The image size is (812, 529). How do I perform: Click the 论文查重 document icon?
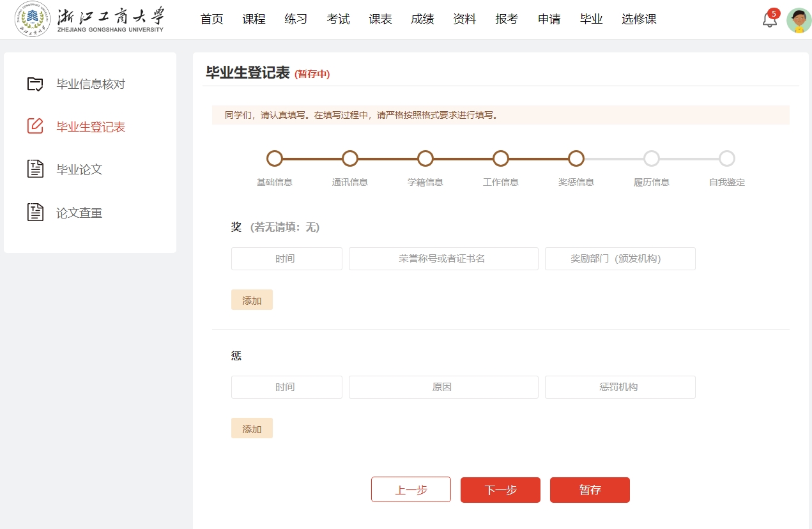coord(35,213)
